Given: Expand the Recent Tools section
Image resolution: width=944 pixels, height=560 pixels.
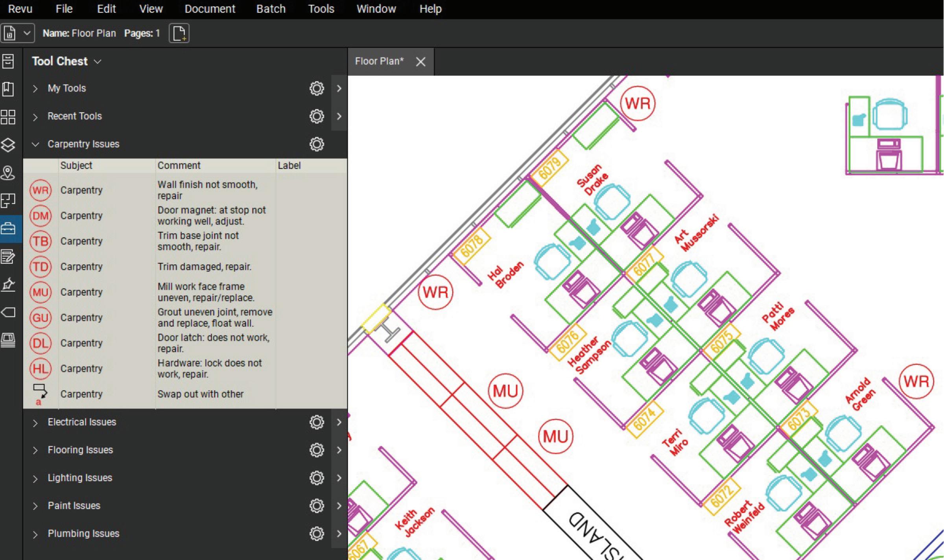Looking at the screenshot, I should tap(35, 117).
